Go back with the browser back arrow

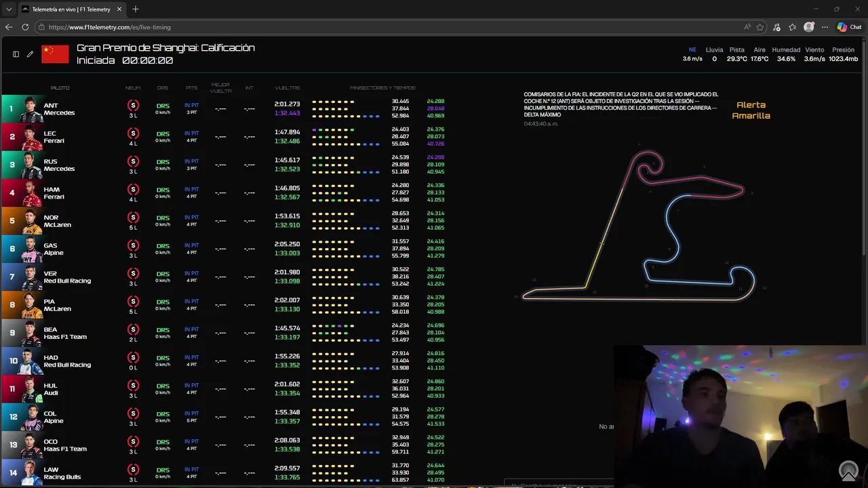click(9, 27)
